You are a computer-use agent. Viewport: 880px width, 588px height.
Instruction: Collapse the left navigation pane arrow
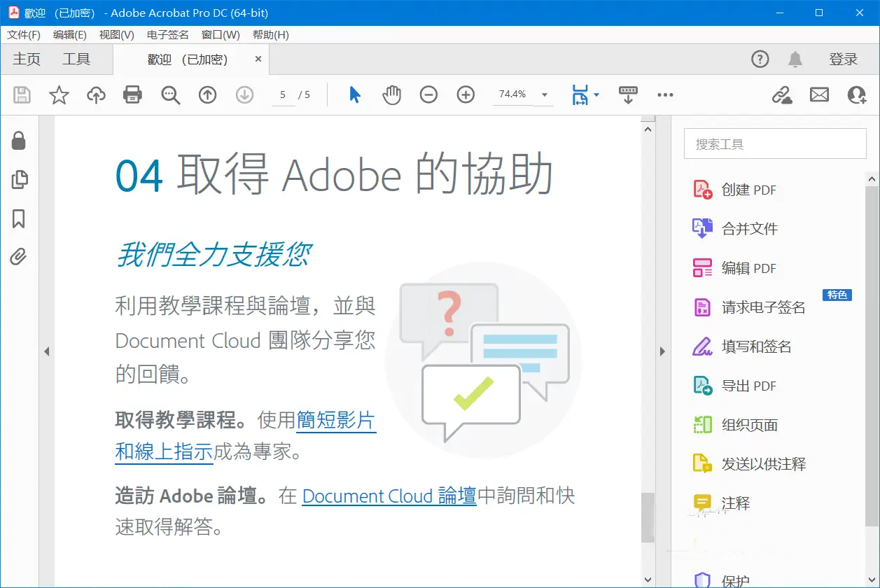click(46, 351)
